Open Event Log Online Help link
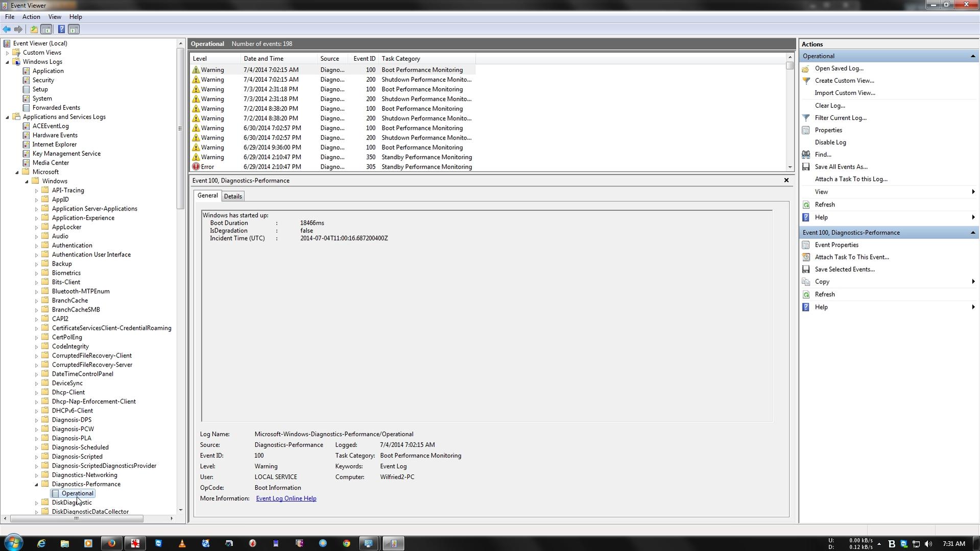 tap(286, 499)
